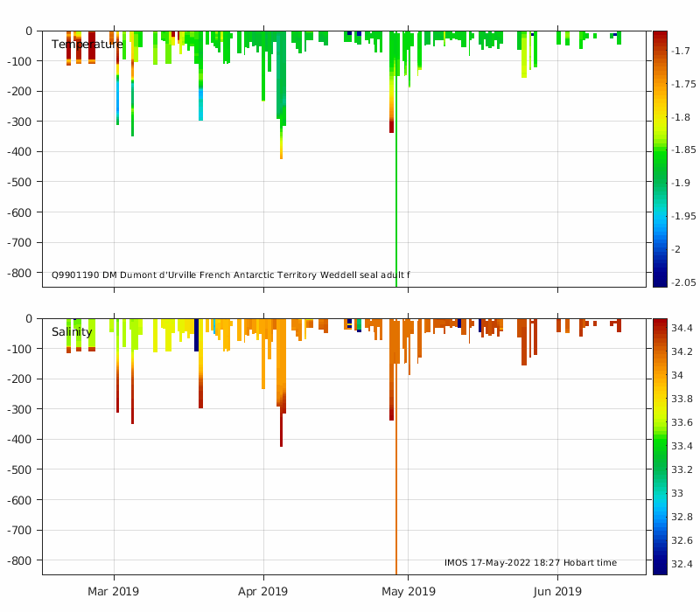
Task: Click the Salinity panel title
Action: pyautogui.click(x=72, y=332)
